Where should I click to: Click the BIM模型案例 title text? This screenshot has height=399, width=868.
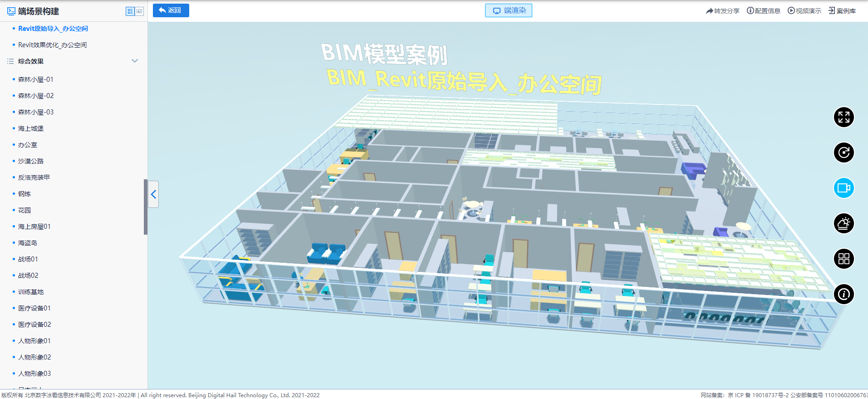pos(384,54)
